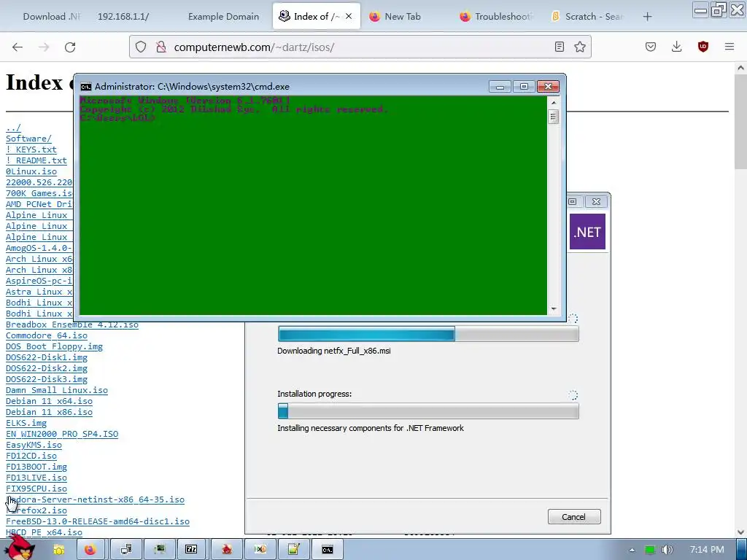The image size is (747, 560).
Task: Open 7-Zip from the taskbar
Action: tap(191, 550)
